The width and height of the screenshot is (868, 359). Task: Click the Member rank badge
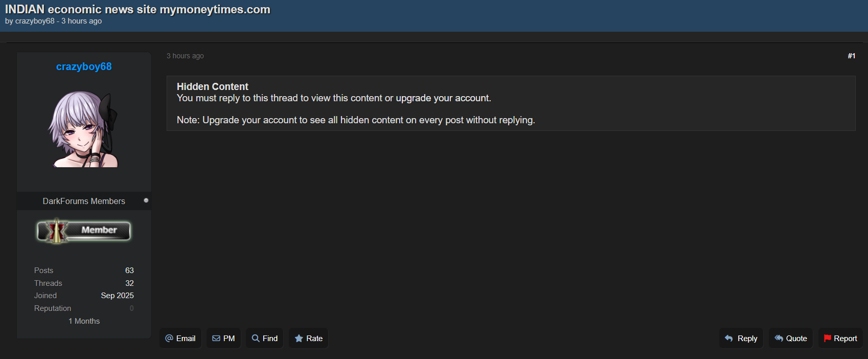tap(84, 231)
